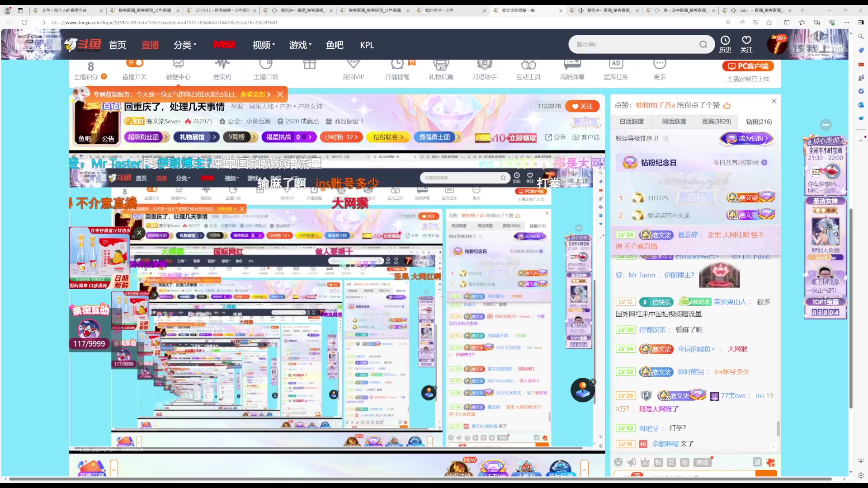Expand the 视频 dropdown menu
This screenshot has height=488, width=868.
264,45
